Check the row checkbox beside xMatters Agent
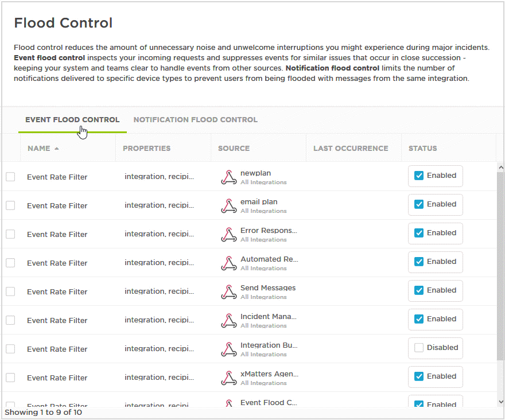 coord(10,377)
